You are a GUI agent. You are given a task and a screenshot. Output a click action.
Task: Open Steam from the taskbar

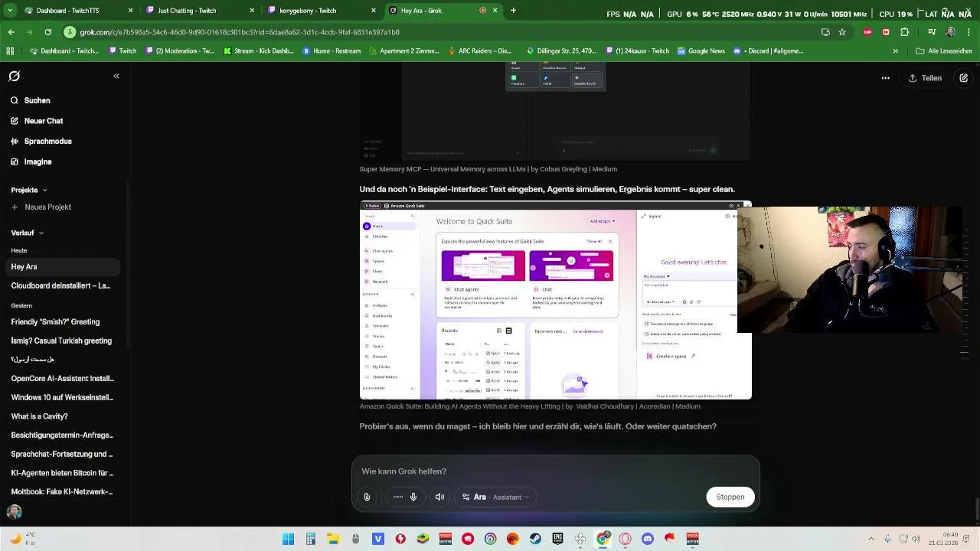click(535, 539)
